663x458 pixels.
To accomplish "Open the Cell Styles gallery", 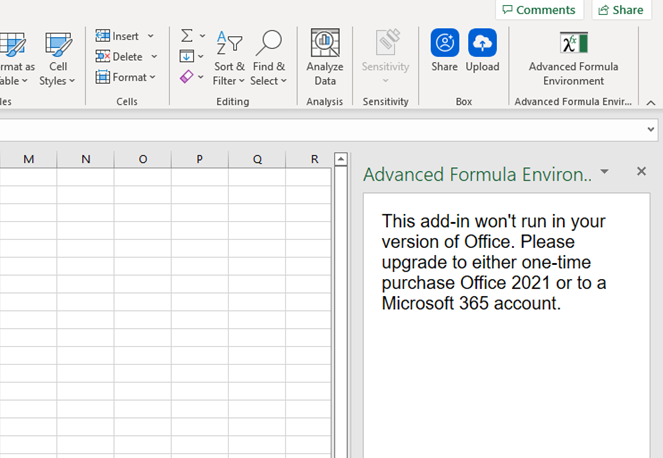I will point(58,59).
